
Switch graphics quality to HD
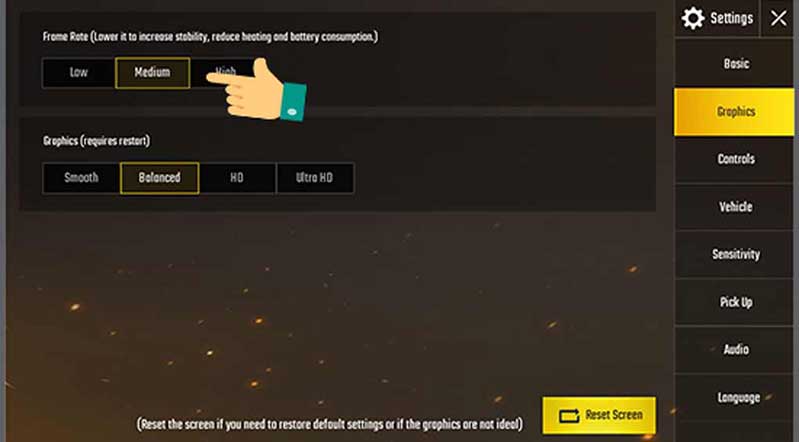[237, 178]
